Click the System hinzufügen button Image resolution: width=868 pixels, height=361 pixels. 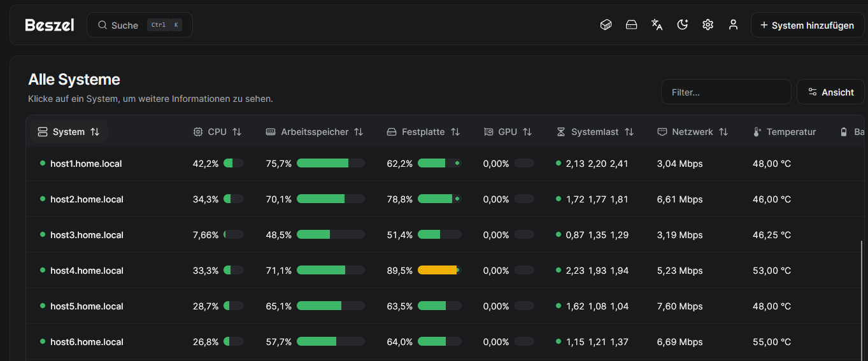click(x=808, y=25)
